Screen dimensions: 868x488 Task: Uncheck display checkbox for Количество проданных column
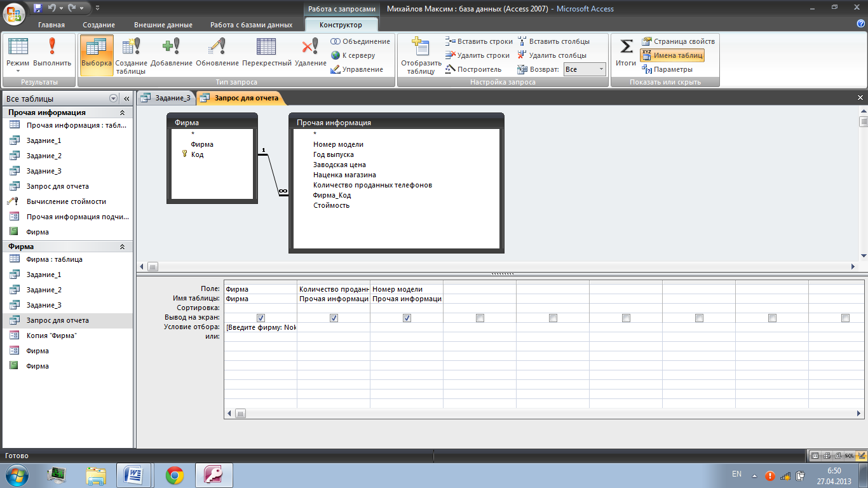334,318
